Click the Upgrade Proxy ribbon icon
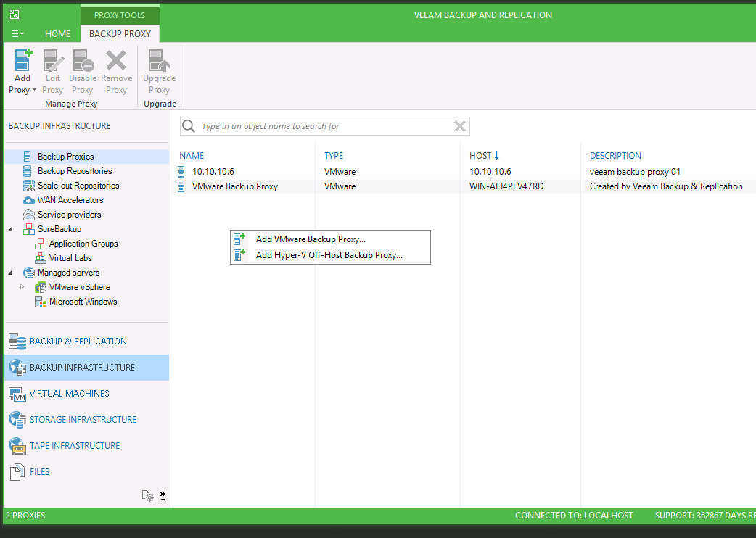This screenshot has width=756, height=538. pyautogui.click(x=159, y=60)
